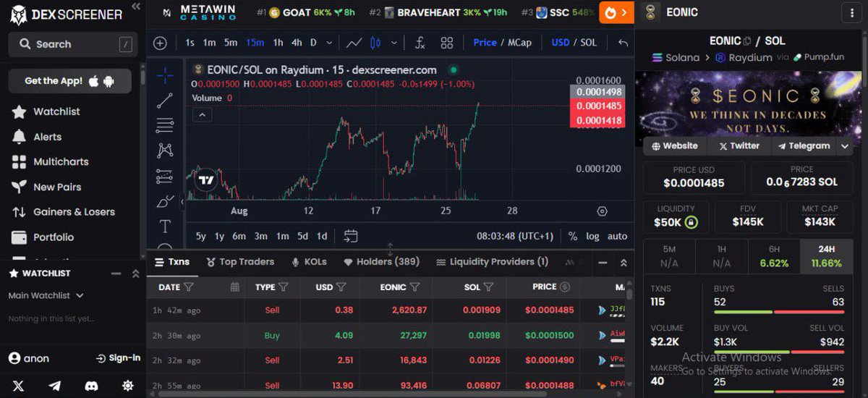Open the indicators fx menu
The height and width of the screenshot is (398, 868).
tap(420, 43)
